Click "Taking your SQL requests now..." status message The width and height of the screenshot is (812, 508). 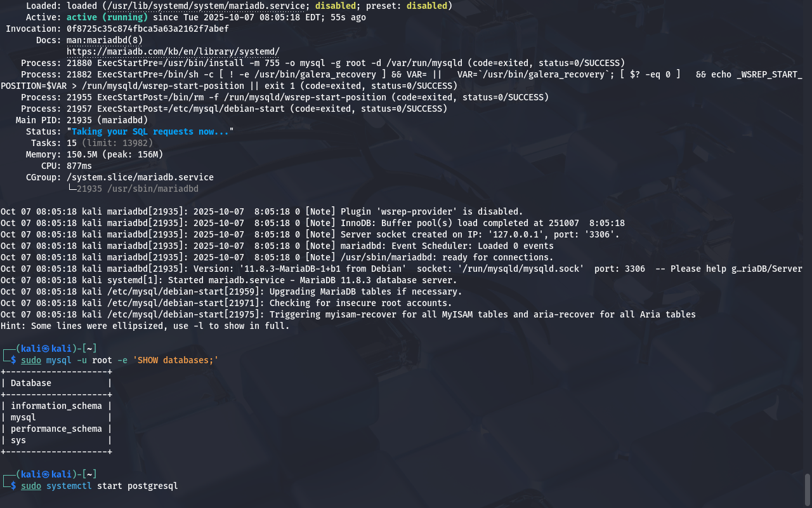coord(150,131)
